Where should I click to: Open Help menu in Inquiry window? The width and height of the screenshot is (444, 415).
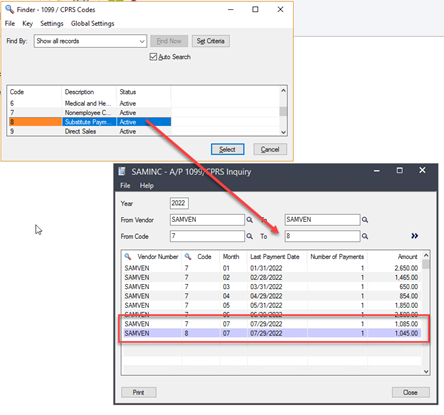147,186
